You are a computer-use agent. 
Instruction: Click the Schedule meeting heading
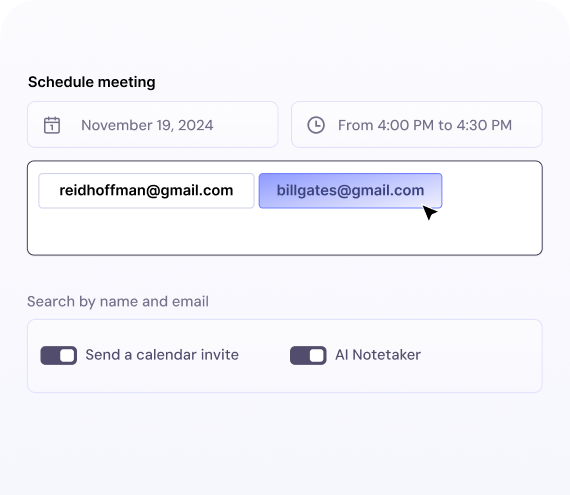coord(92,82)
